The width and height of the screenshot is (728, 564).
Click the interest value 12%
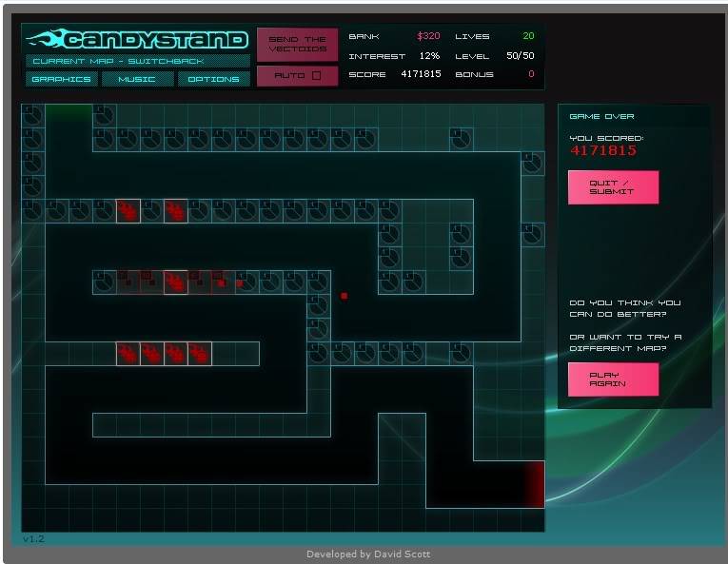429,56
